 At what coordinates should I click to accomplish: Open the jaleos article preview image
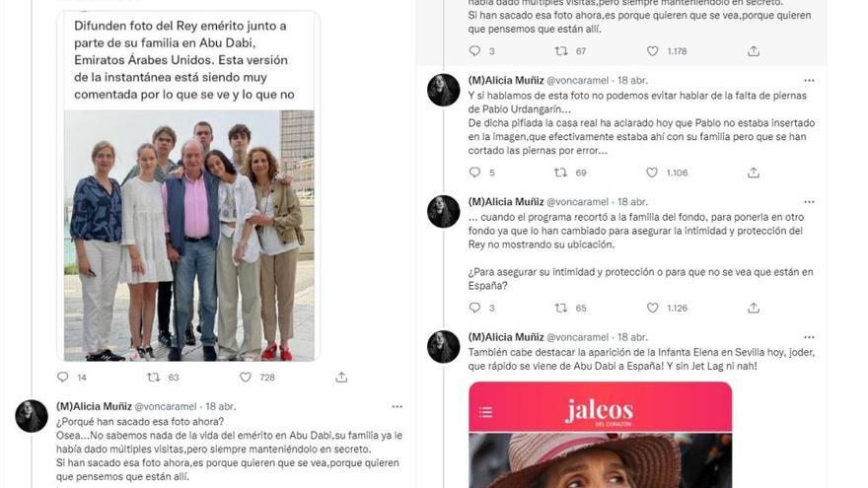point(600,460)
